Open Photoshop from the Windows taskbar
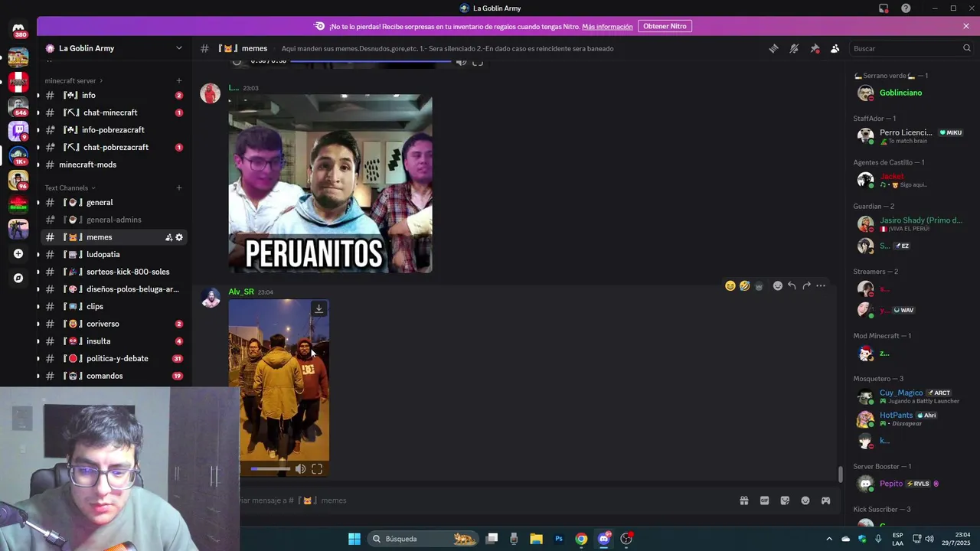This screenshot has width=980, height=551. coord(559,539)
